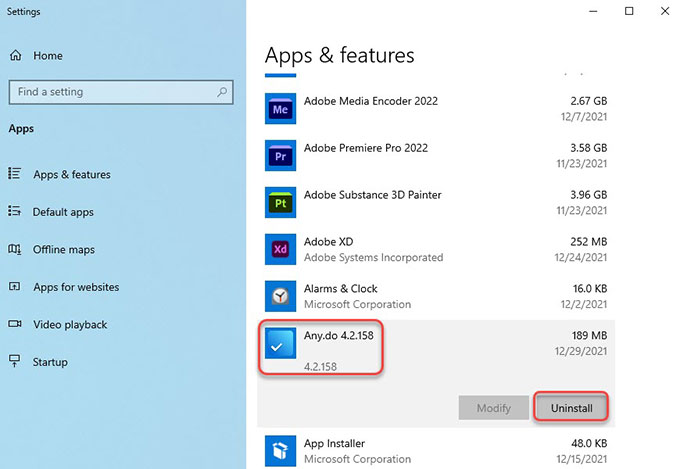
Task: Click the Alarms & Clock app icon
Action: pyautogui.click(x=281, y=296)
